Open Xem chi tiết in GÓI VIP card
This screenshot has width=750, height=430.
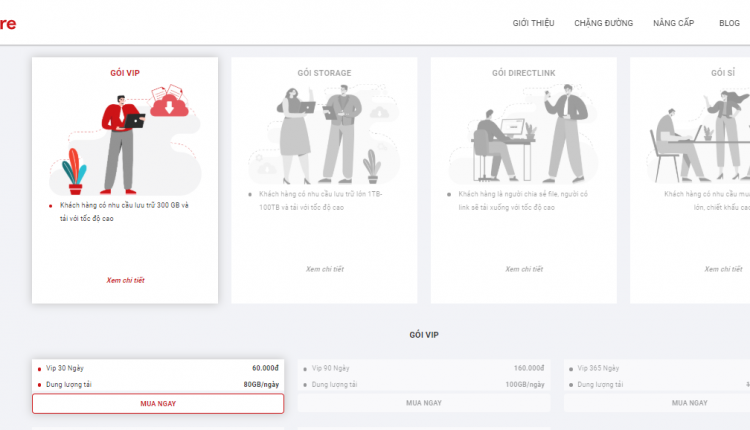[125, 280]
